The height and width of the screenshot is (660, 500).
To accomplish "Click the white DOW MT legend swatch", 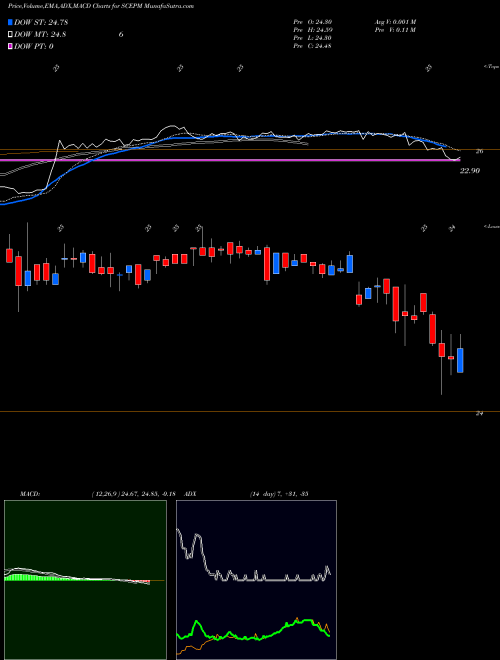I will pyautogui.click(x=10, y=35).
